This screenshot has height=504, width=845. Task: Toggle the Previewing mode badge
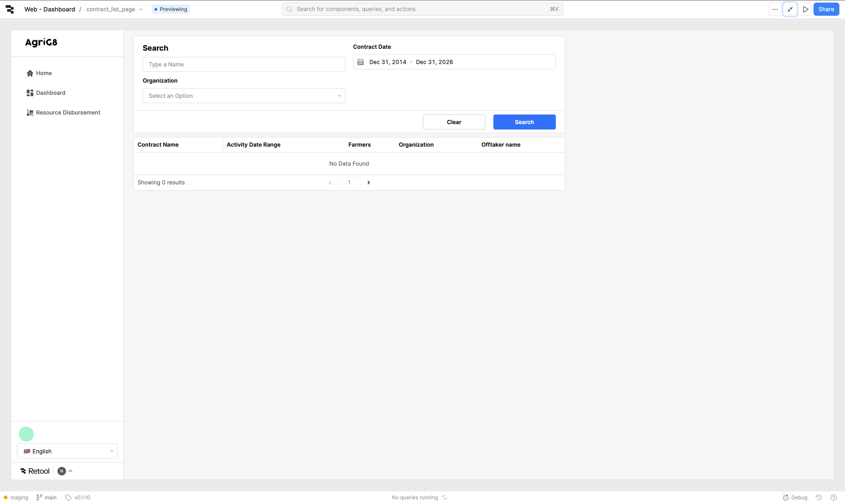pyautogui.click(x=171, y=9)
